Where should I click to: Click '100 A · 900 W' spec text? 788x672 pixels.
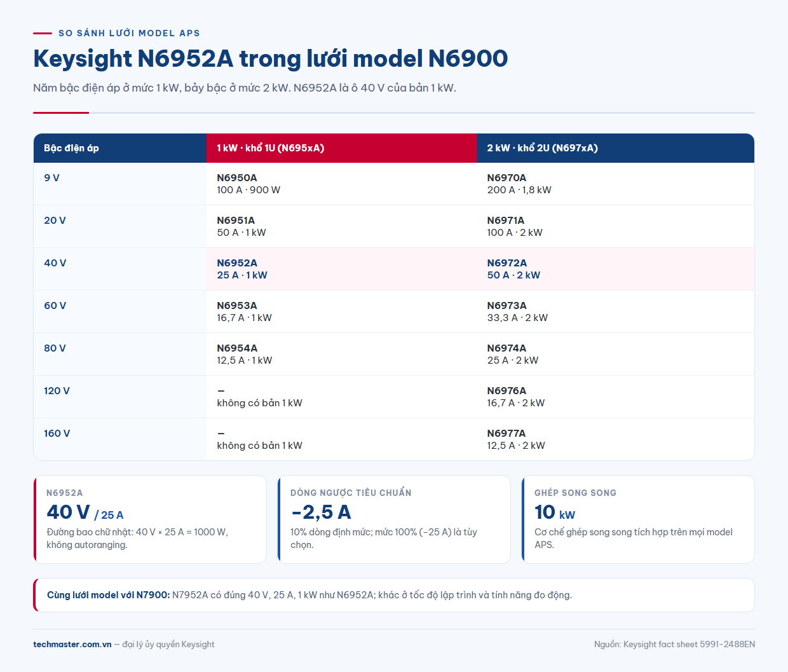tap(248, 190)
